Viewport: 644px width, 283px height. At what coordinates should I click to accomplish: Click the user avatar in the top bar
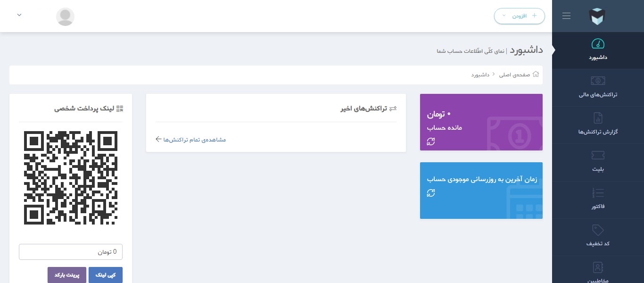(65, 17)
